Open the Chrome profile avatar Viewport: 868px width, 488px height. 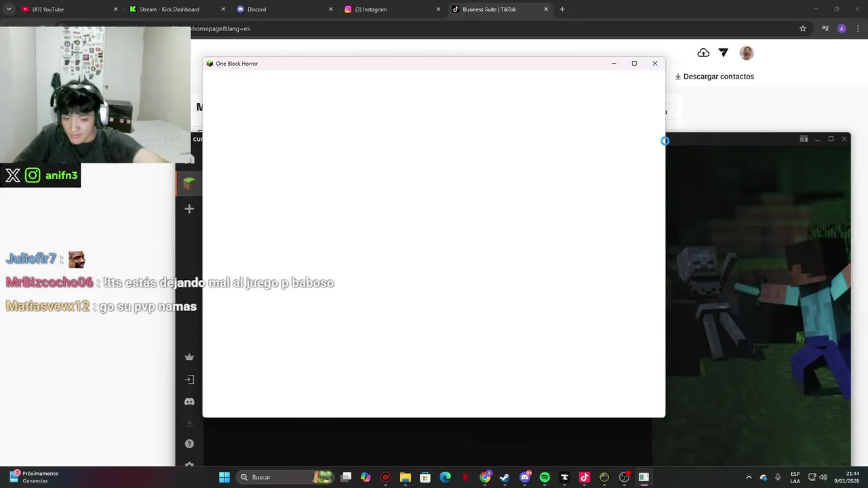[842, 28]
